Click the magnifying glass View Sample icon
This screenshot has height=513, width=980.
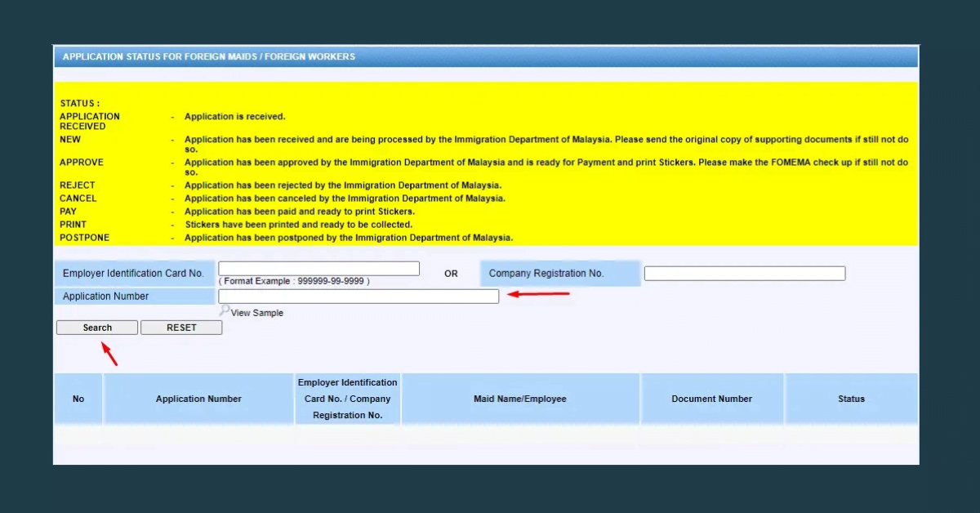point(224,311)
